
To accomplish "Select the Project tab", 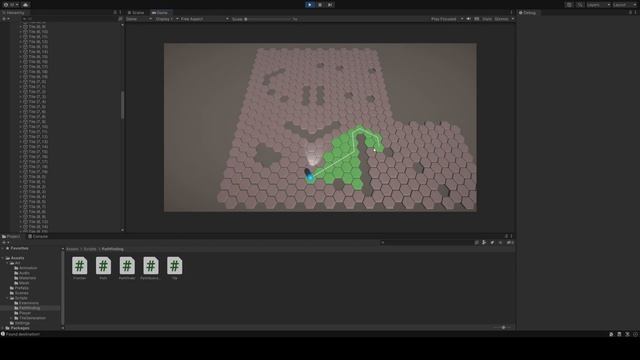I will (11, 236).
